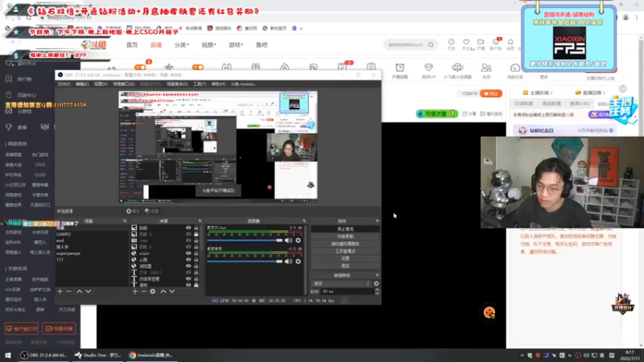The width and height of the screenshot is (644, 362).
Task: Switch to OBS in Windows taskbar
Action: pyautogui.click(x=44, y=355)
